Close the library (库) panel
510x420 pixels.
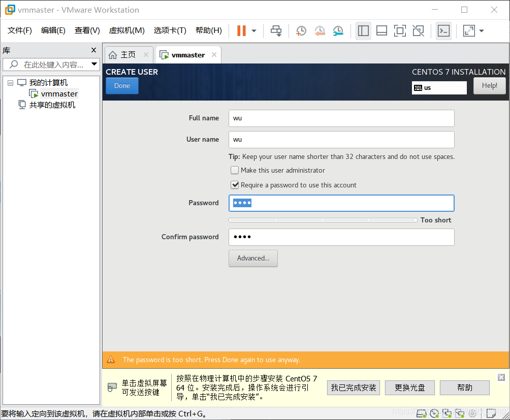tap(93, 50)
